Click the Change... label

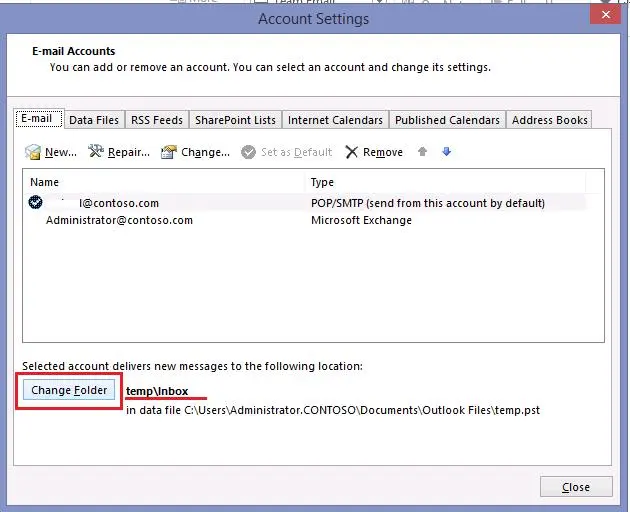click(x=205, y=152)
